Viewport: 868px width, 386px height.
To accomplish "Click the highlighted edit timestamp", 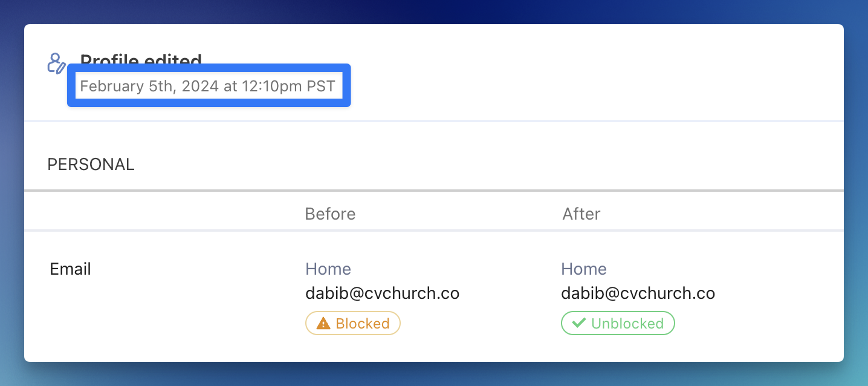I will 208,86.
